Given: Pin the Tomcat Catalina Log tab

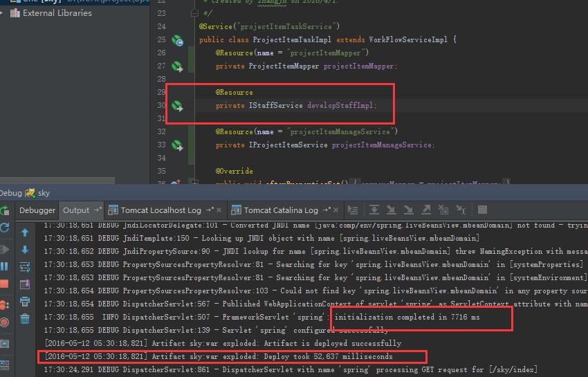Looking at the screenshot, I should (327, 210).
